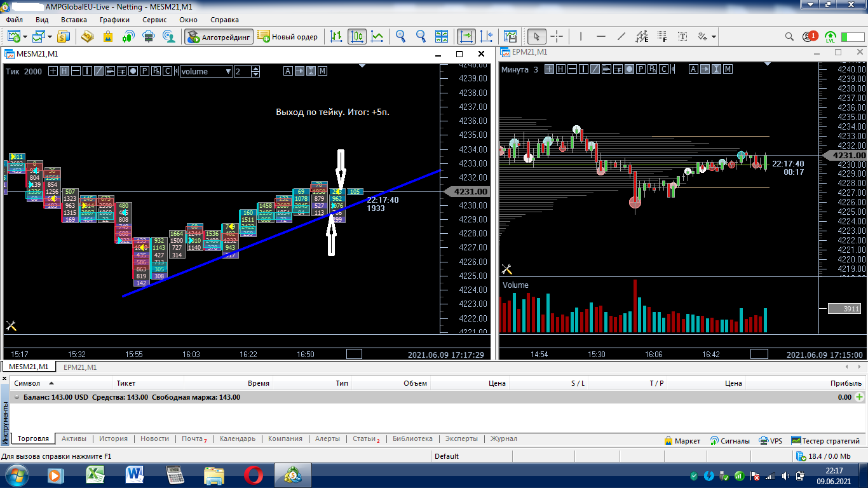This screenshot has width=868, height=488.
Task: Open the new chart toolbar icon
Action: pos(13,36)
